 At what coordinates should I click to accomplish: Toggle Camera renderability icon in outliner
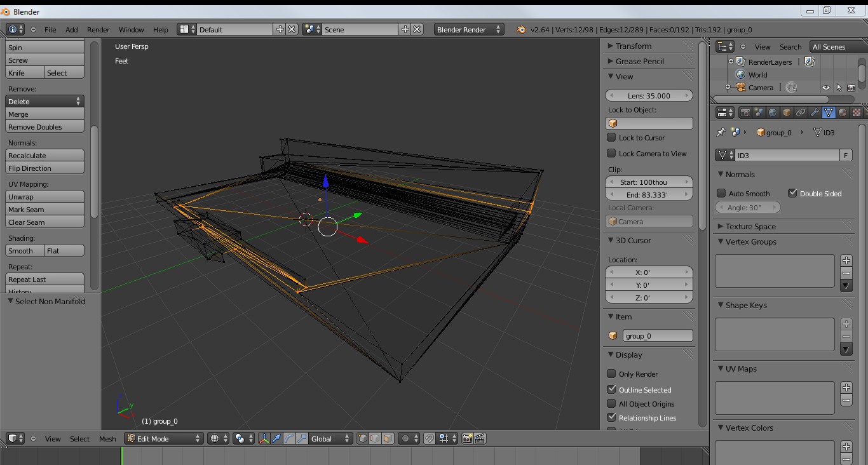click(851, 88)
